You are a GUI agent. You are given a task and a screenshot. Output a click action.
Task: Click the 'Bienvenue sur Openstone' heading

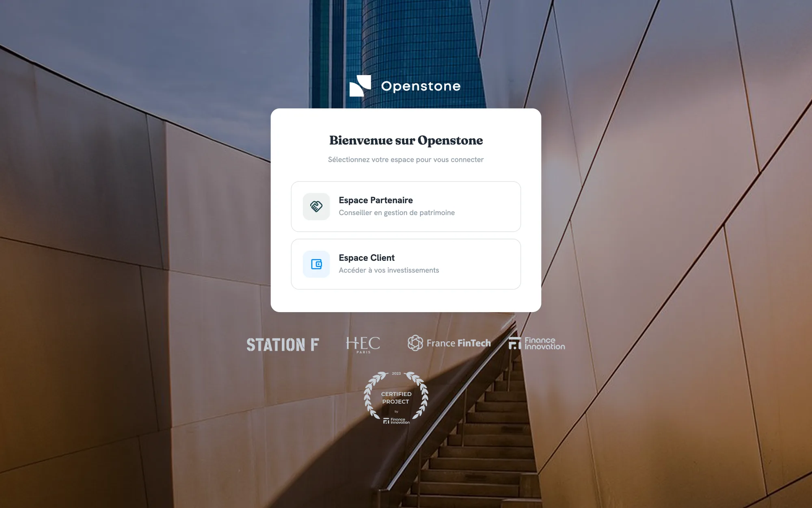click(406, 140)
